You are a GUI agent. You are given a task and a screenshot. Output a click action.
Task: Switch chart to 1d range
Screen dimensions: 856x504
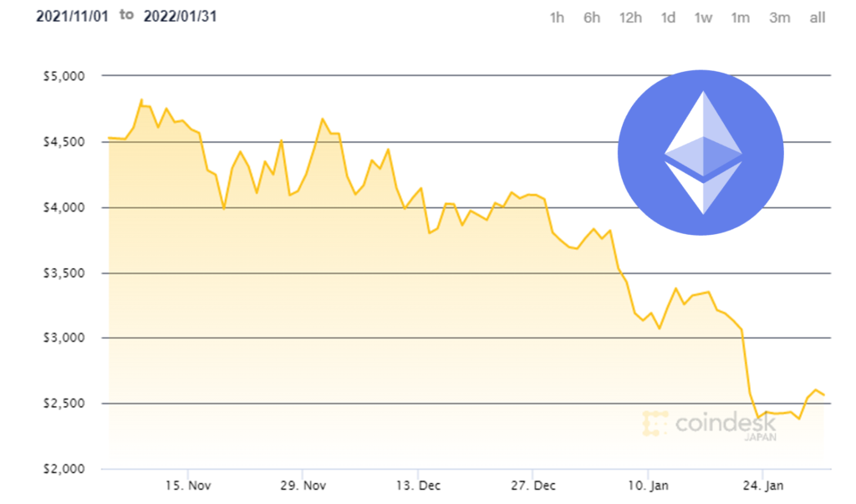pos(668,18)
